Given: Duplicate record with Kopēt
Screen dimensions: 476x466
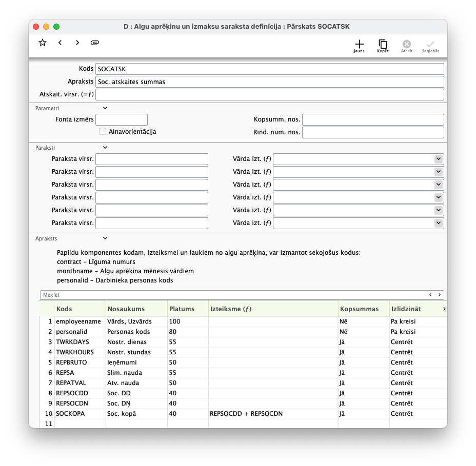Looking at the screenshot, I should click(x=383, y=46).
